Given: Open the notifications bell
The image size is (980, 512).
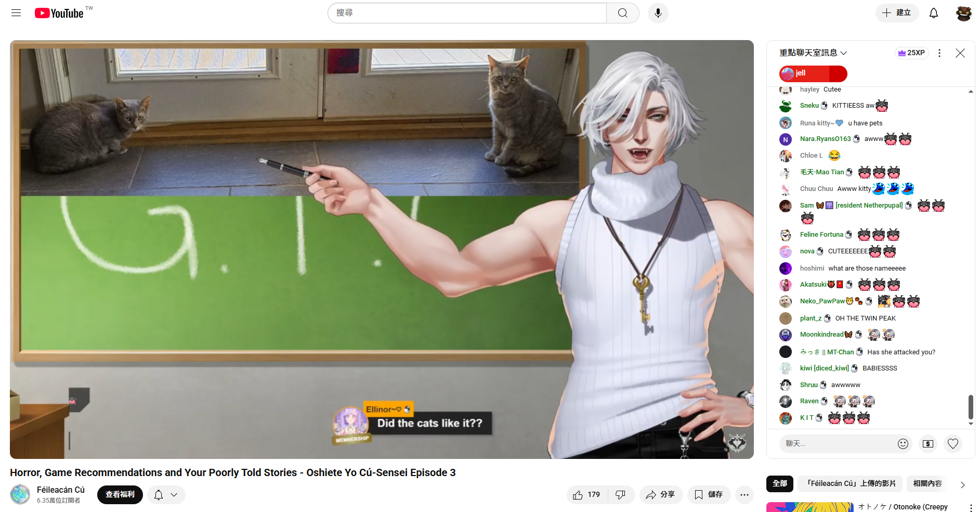Looking at the screenshot, I should click(x=933, y=13).
